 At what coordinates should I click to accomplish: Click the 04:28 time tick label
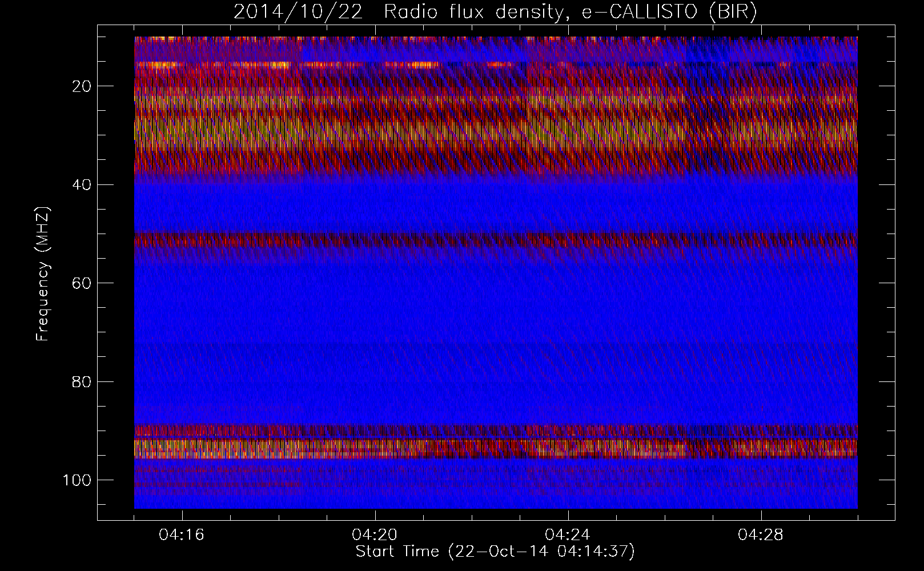pyautogui.click(x=761, y=535)
